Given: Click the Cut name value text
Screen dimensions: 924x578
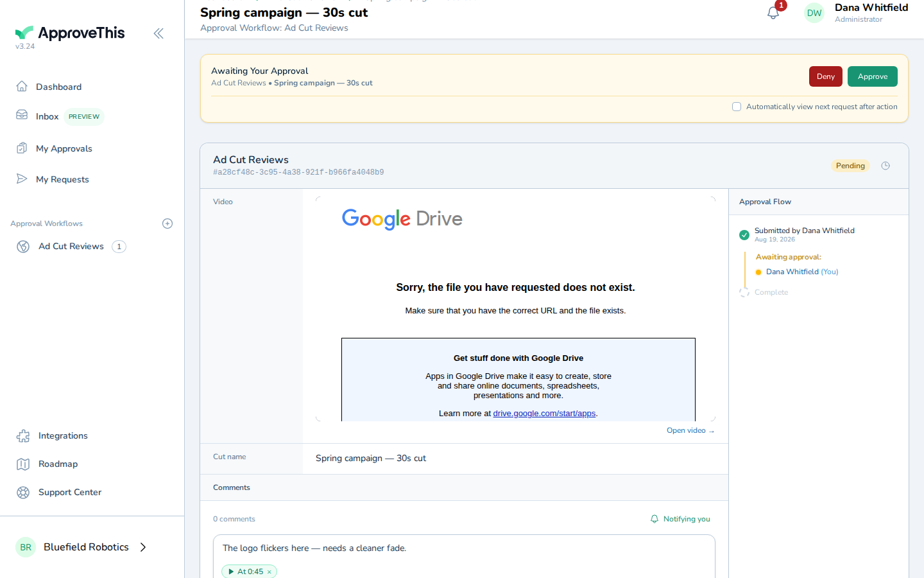Looking at the screenshot, I should pos(371,459).
